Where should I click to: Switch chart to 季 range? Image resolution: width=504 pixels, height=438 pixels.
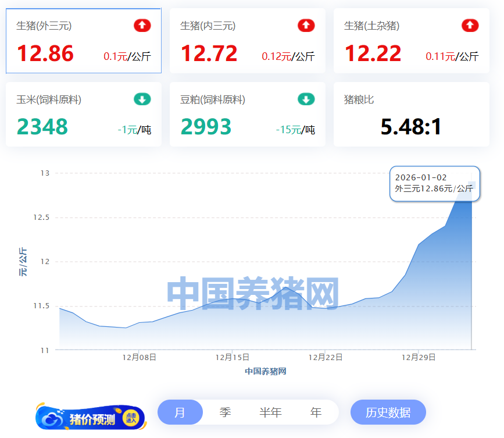(225, 412)
